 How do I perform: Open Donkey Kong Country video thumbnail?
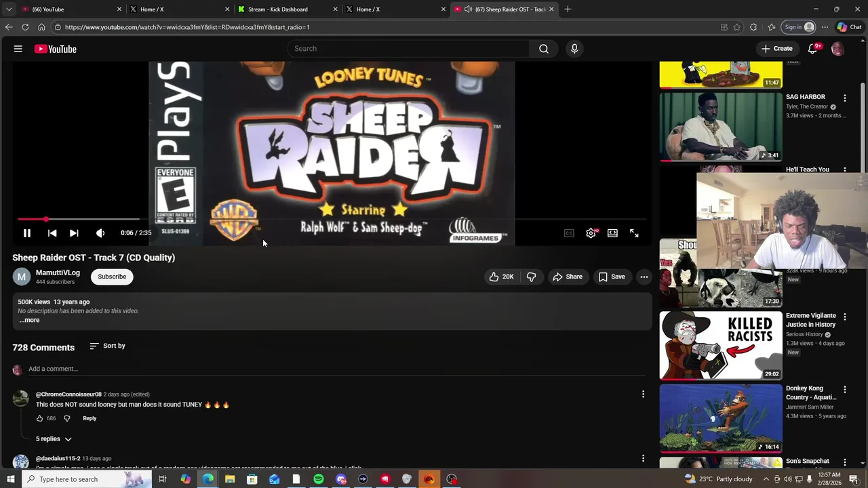(721, 418)
